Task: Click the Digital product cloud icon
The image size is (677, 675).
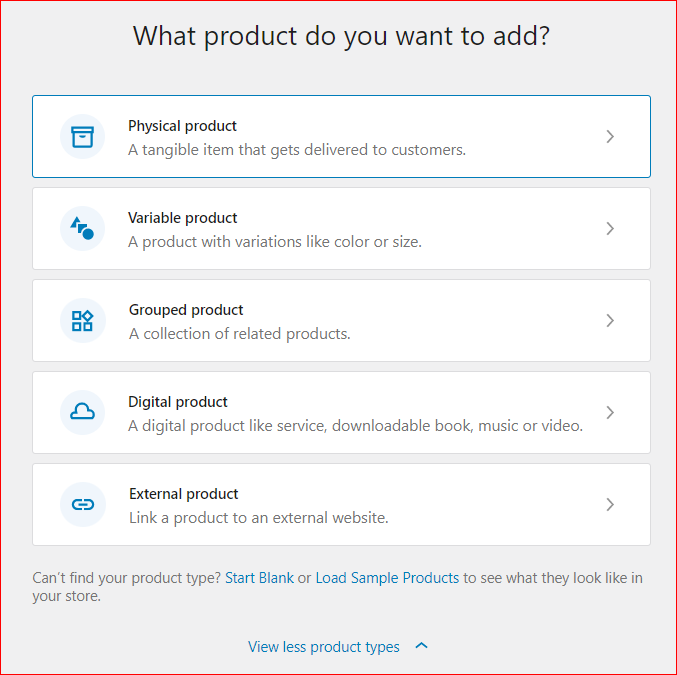Action: click(82, 413)
